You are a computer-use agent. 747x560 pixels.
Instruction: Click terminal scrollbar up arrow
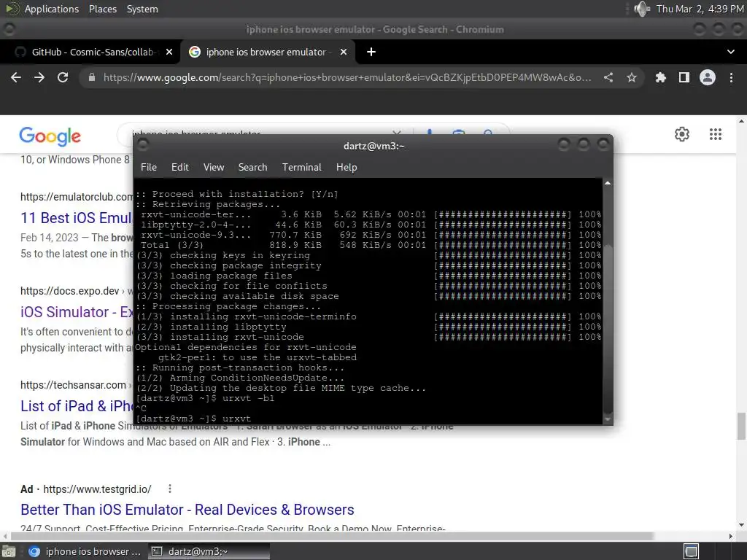coord(608,183)
